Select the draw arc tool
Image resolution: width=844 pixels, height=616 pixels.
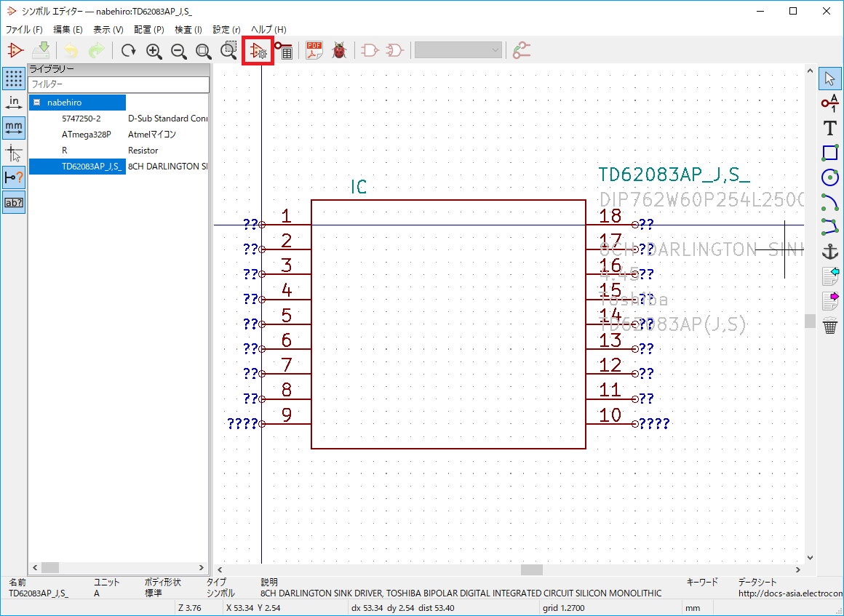(x=829, y=201)
